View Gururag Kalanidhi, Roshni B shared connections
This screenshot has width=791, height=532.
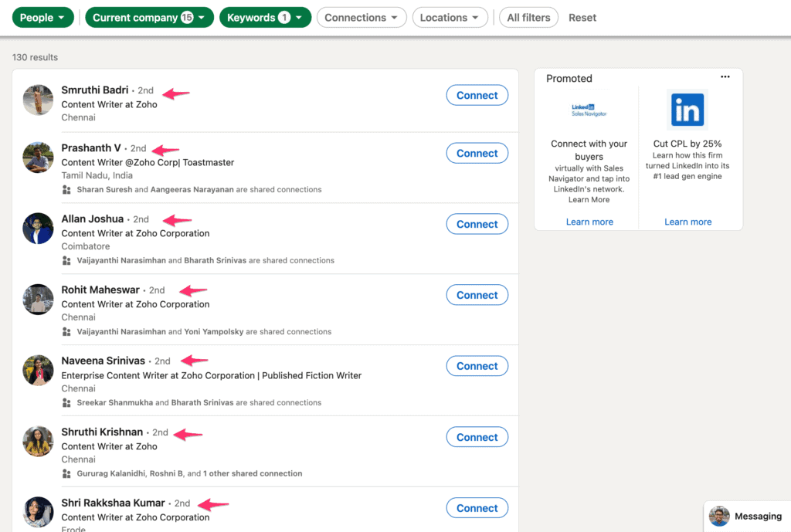(189, 473)
